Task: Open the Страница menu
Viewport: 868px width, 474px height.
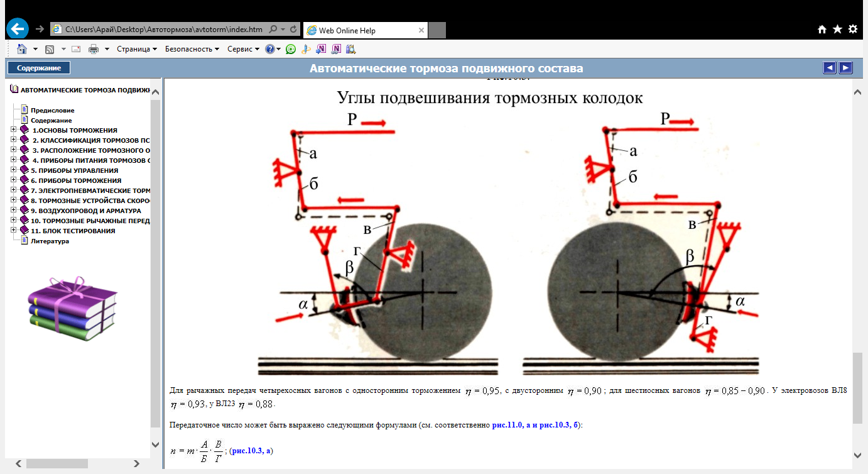Action: [137, 48]
